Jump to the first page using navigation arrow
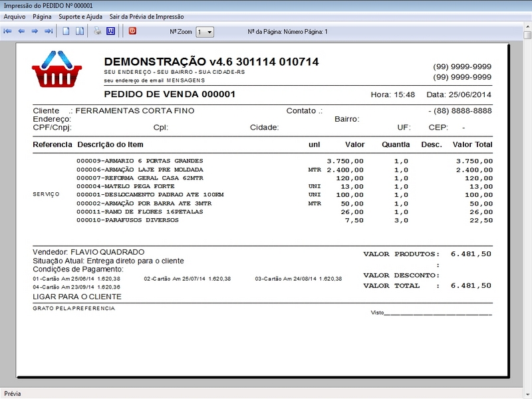 click(8, 31)
